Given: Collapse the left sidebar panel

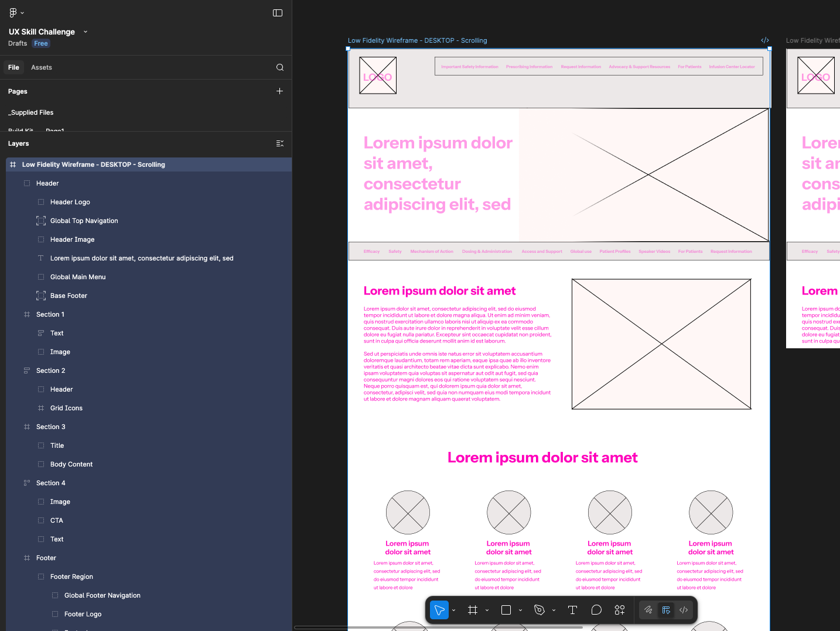Looking at the screenshot, I should tap(277, 12).
